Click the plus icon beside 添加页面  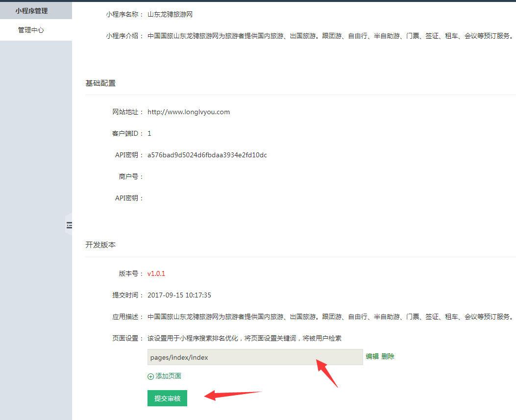(x=150, y=376)
